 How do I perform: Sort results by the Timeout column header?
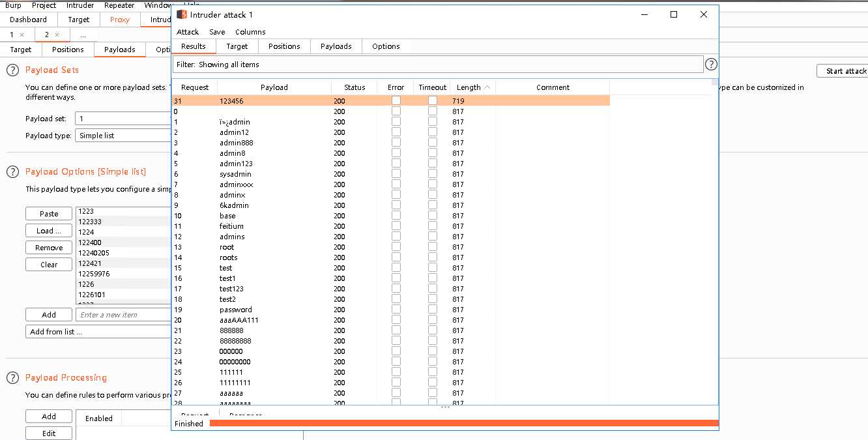[432, 87]
